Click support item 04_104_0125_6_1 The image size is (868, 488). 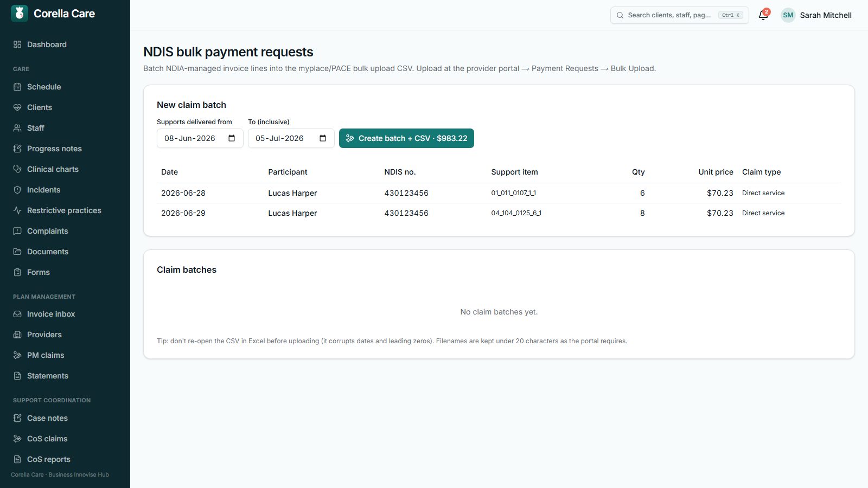[x=516, y=213]
